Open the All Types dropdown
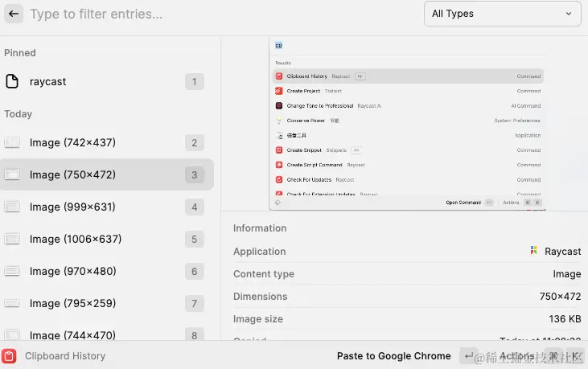 [503, 14]
